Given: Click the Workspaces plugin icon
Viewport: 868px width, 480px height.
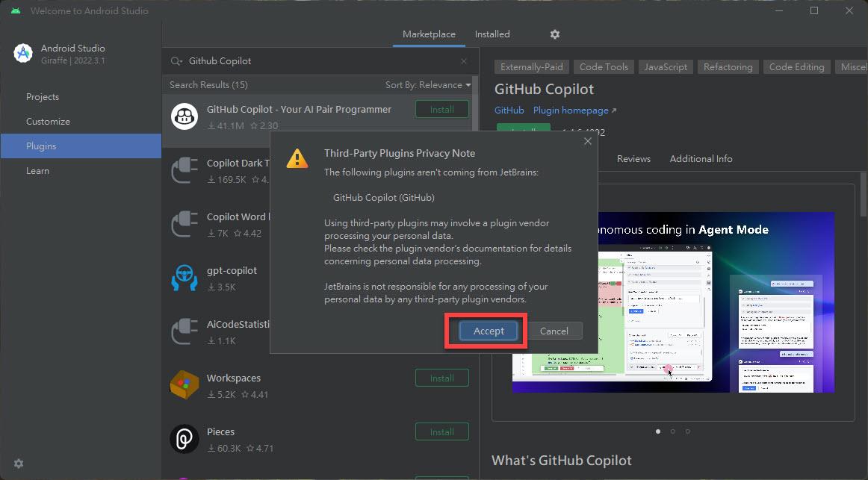Looking at the screenshot, I should coord(184,385).
